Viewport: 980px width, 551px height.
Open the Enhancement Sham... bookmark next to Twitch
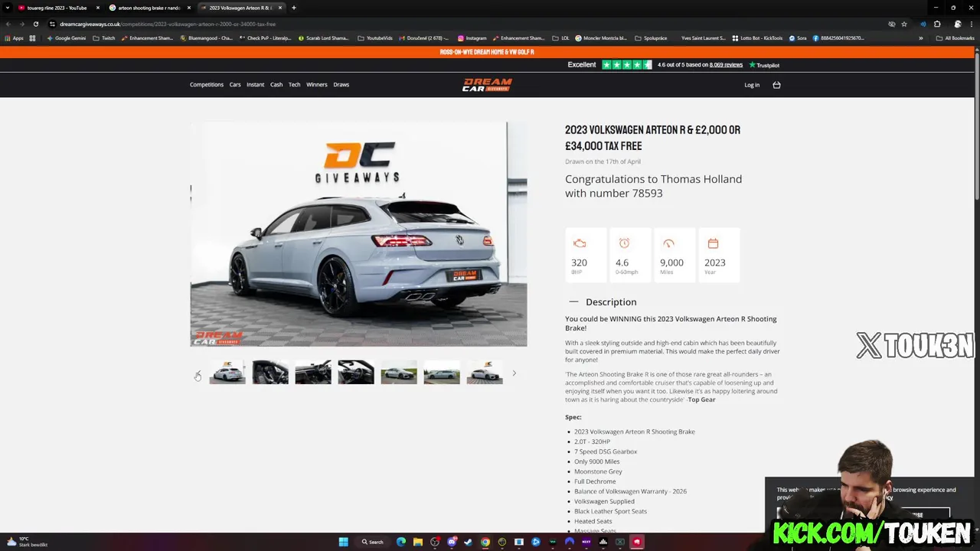[x=147, y=38]
